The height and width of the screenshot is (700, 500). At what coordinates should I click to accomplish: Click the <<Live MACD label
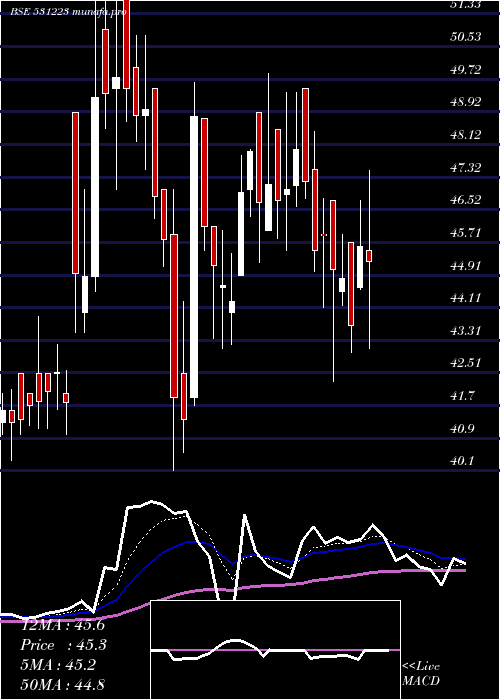point(421,674)
